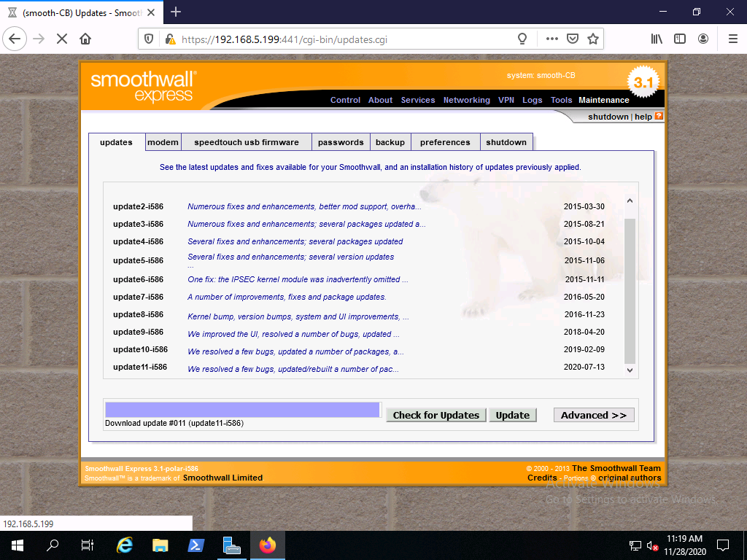The image size is (747, 560).
Task: Launch Internet Explorer from the taskbar
Action: click(124, 545)
